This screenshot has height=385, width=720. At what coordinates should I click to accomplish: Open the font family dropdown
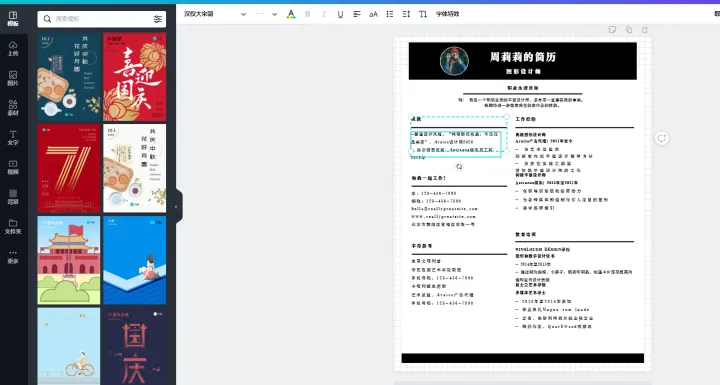click(x=215, y=14)
